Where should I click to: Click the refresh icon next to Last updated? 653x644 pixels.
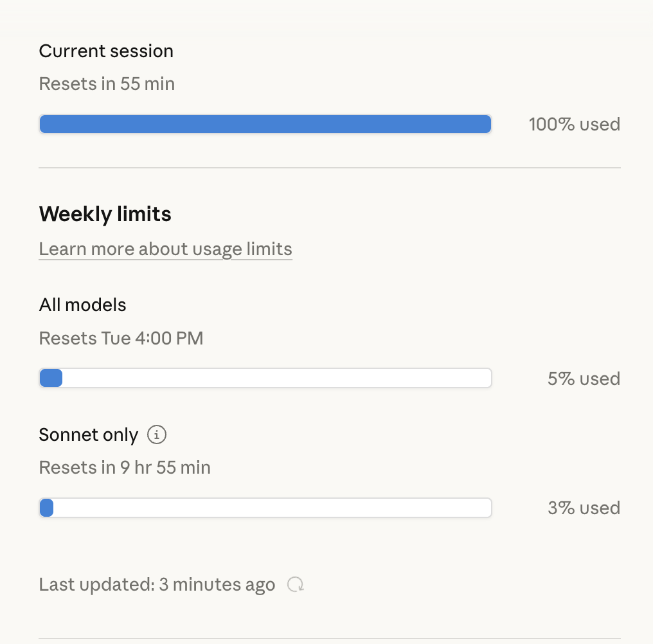pos(296,585)
